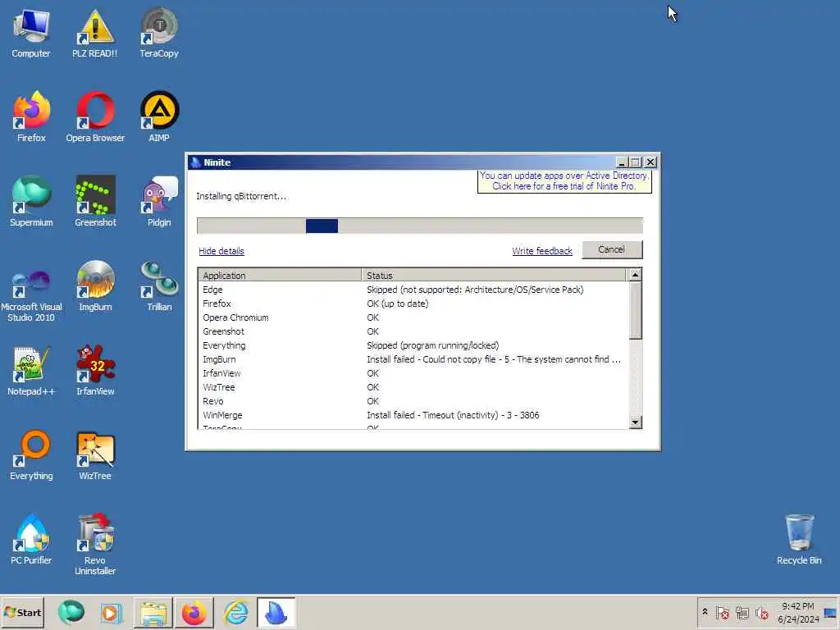
Task: Open the Computer desktop icon
Action: click(x=31, y=33)
